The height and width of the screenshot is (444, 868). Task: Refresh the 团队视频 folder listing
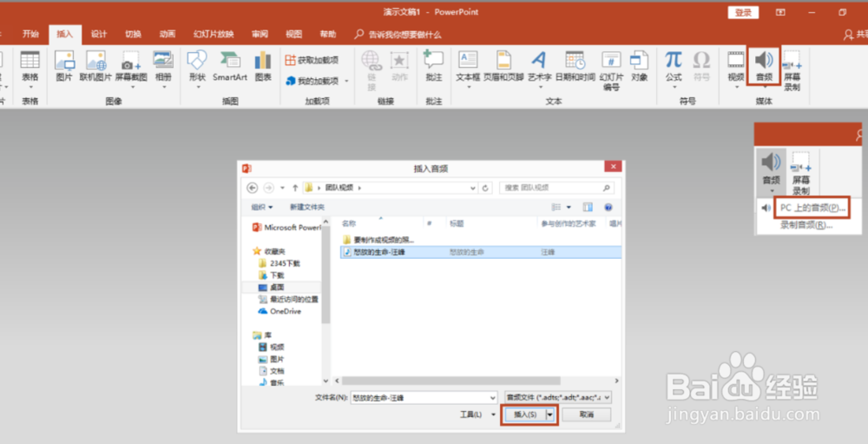485,188
